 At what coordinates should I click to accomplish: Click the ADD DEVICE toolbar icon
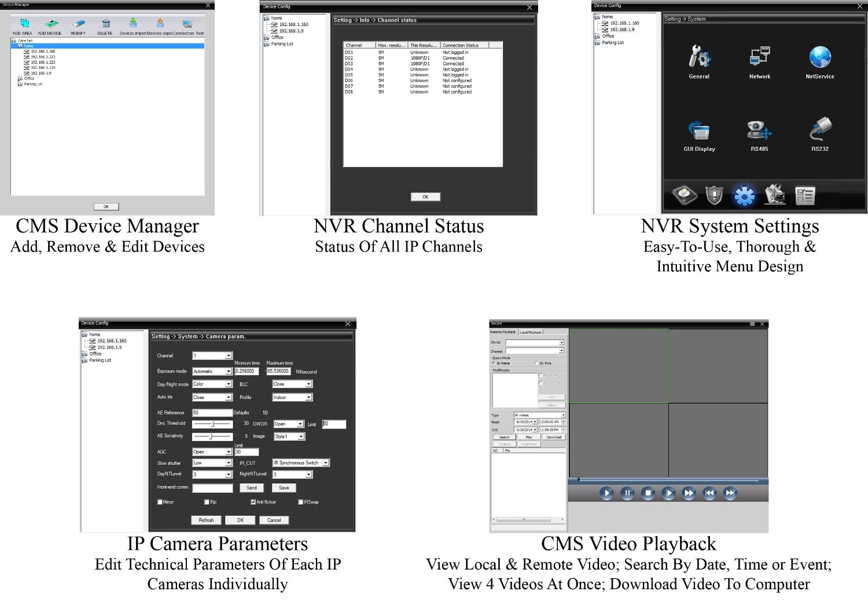point(51,24)
